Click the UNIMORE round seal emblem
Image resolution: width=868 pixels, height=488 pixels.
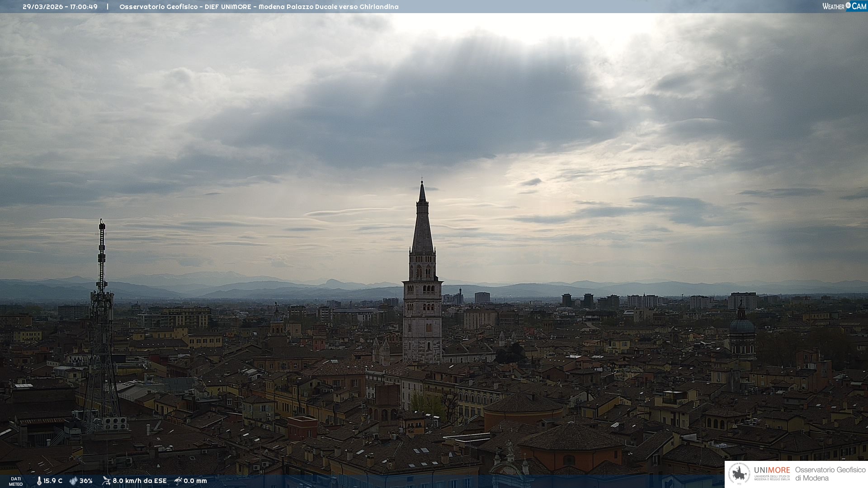click(739, 474)
